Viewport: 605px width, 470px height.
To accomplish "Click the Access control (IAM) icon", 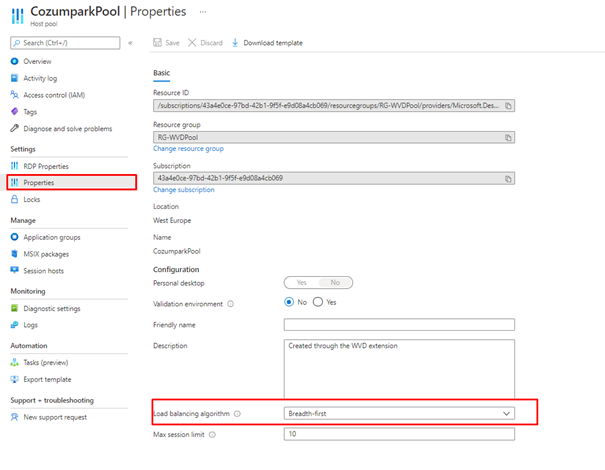I will (15, 95).
